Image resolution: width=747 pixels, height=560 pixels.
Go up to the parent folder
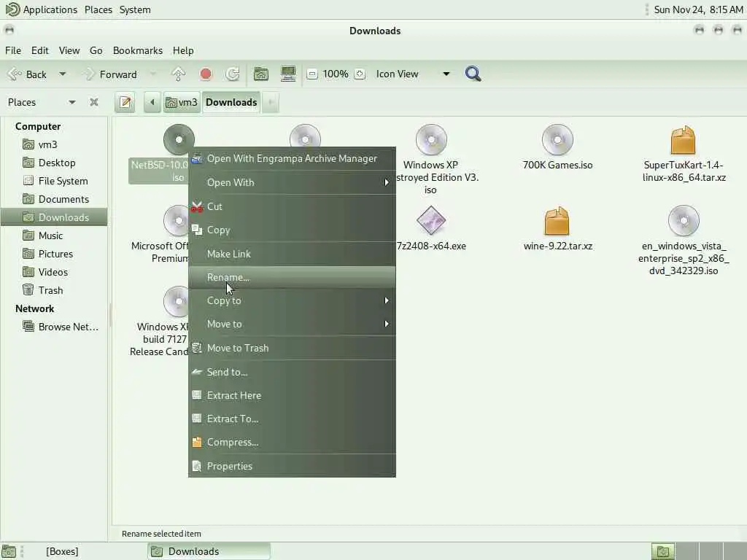pos(178,74)
